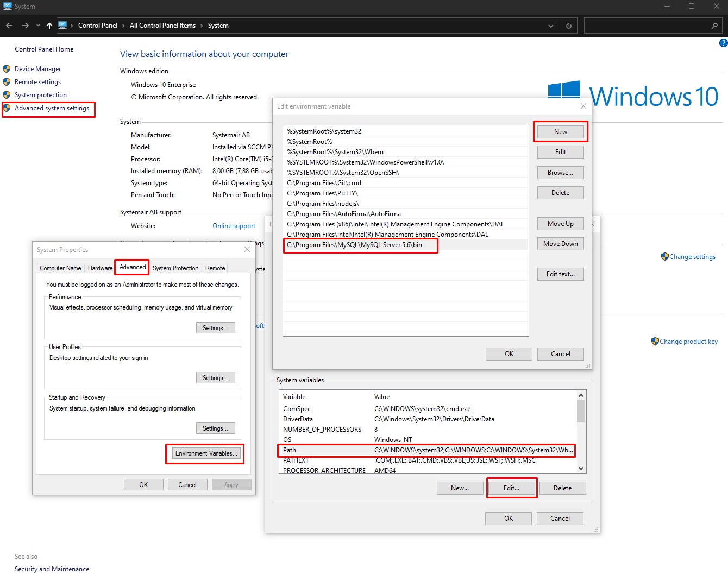Select the PATHEXT system variable row
The height and width of the screenshot is (581, 728).
(428, 460)
